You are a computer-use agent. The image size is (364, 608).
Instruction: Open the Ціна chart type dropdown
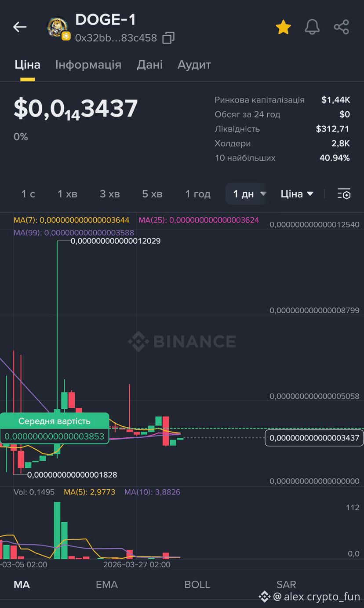(297, 194)
